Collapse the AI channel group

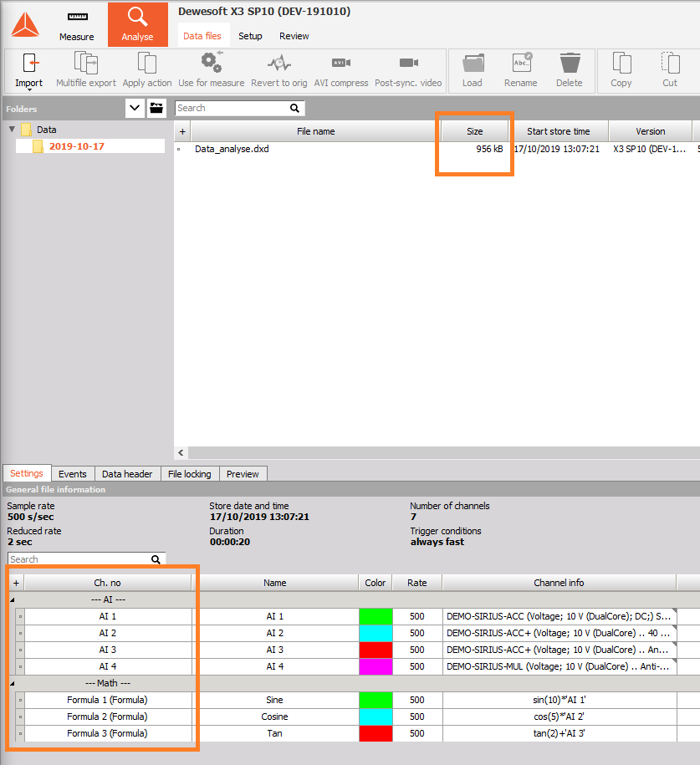pyautogui.click(x=13, y=599)
